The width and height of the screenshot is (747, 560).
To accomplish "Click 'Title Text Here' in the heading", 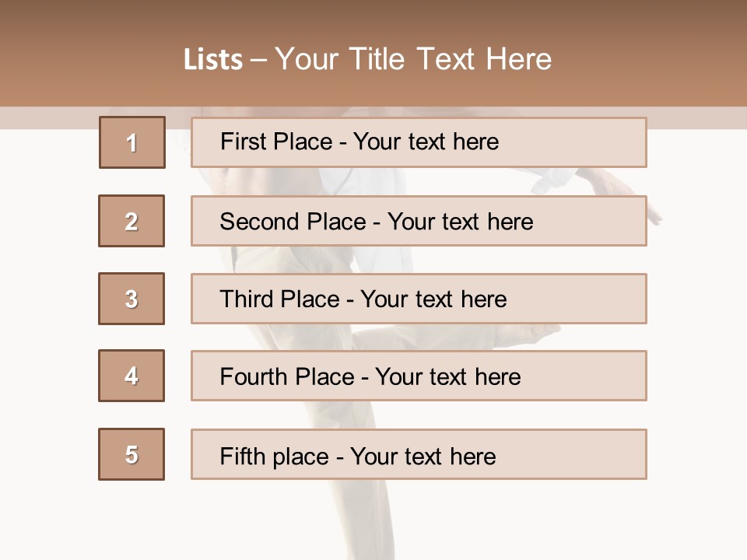I will (x=451, y=59).
